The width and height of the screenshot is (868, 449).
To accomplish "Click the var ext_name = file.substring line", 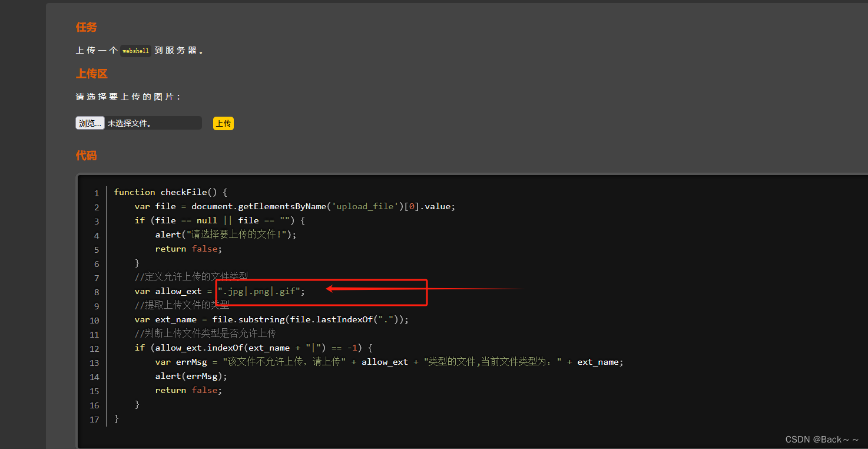I will pyautogui.click(x=271, y=319).
